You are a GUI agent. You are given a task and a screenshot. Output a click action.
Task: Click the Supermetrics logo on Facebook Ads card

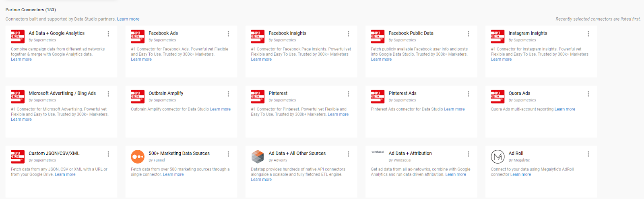coord(138,36)
